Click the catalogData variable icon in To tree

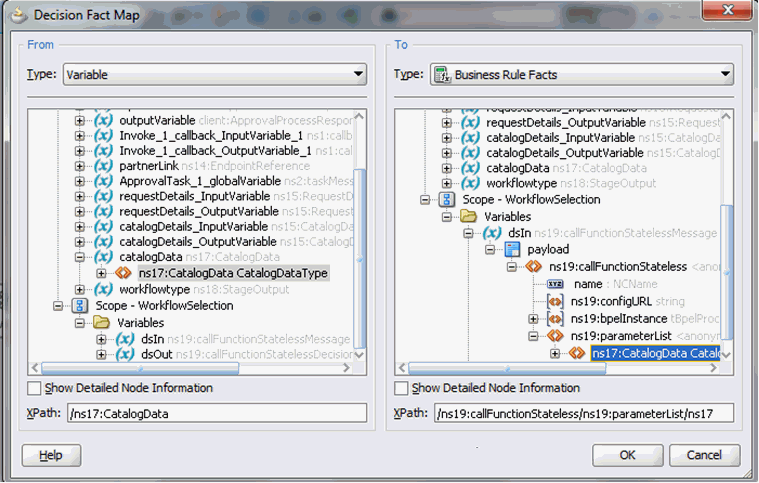pyautogui.click(x=470, y=168)
